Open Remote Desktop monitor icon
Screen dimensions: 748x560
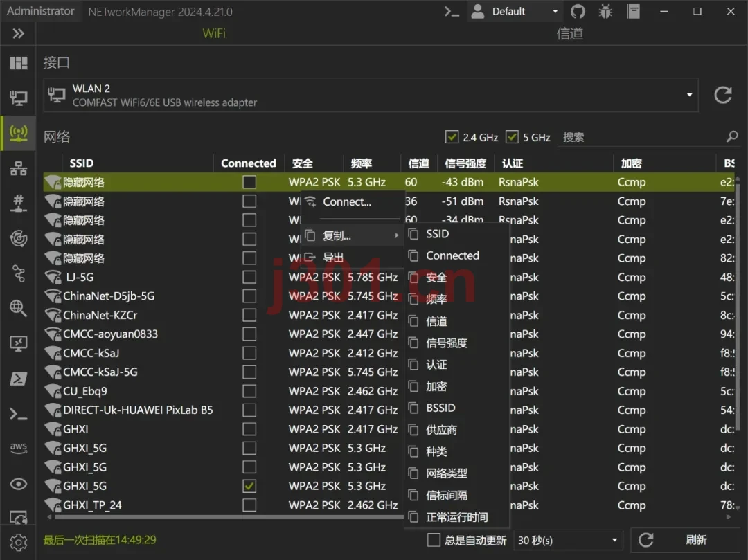(18, 343)
